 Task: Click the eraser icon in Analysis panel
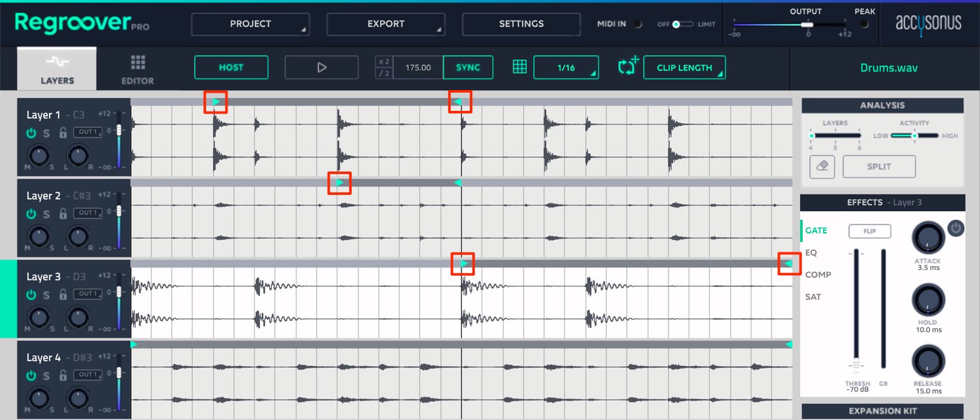click(822, 166)
